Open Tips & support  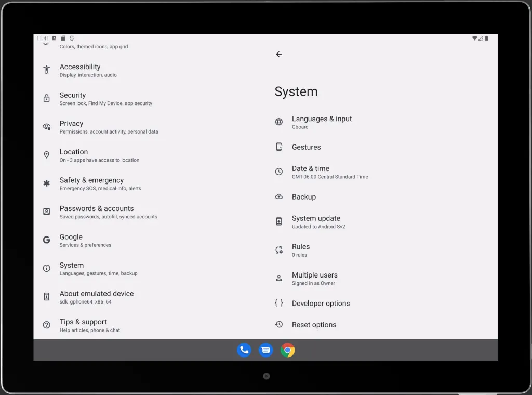149,325
